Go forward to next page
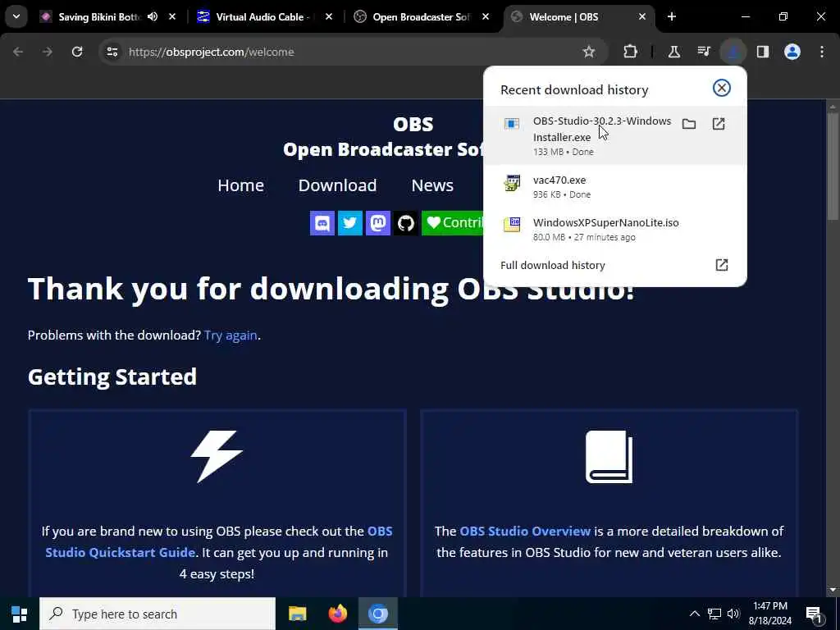840x630 pixels. 47,52
